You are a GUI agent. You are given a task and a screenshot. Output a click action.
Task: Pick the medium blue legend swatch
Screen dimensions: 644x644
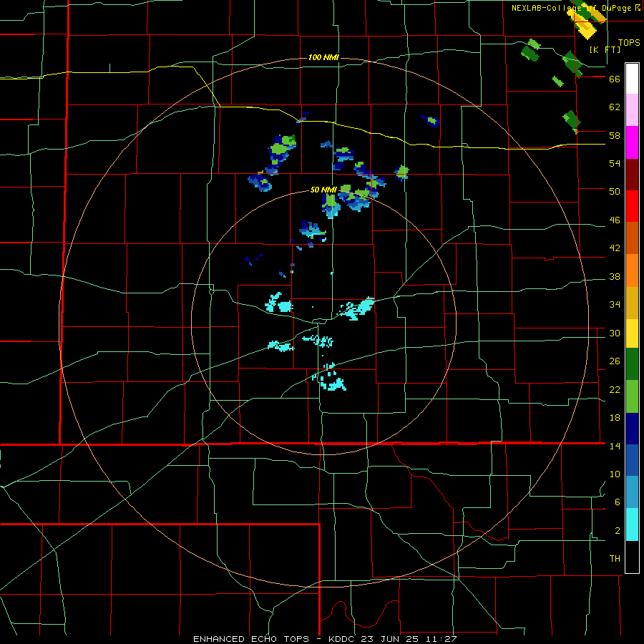632,460
